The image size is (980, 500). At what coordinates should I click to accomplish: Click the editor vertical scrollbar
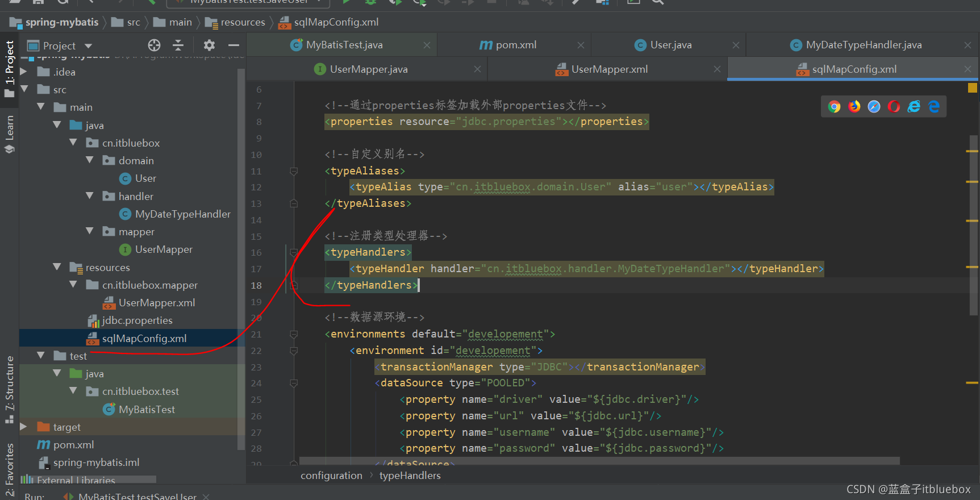tap(973, 225)
